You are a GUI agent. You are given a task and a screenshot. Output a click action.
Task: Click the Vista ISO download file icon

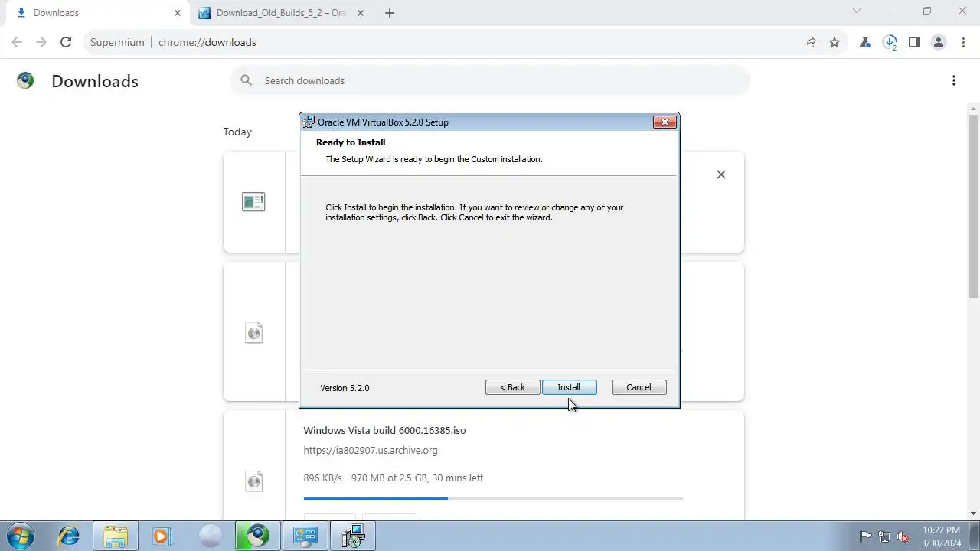tap(254, 481)
